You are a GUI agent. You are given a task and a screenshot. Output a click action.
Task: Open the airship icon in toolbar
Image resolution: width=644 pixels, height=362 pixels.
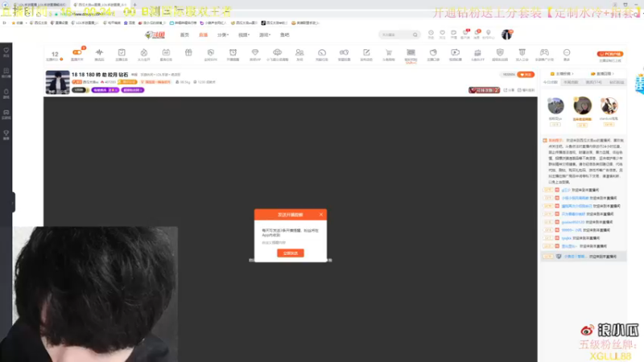tap(277, 52)
